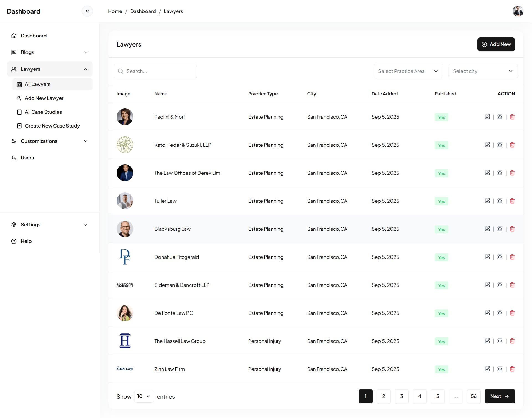Delete Donahue Fitzgerald via trash icon
This screenshot has height=418, width=532.
pos(512,257)
